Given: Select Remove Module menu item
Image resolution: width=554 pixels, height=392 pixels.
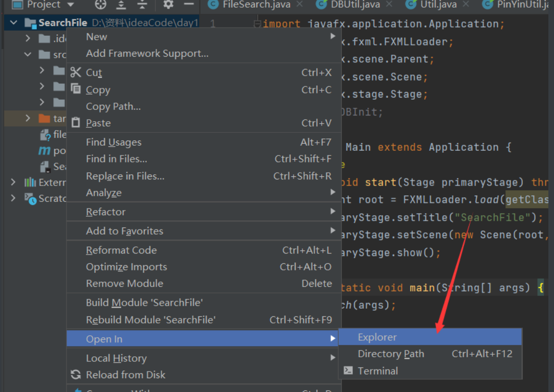Looking at the screenshot, I should coord(204,283).
